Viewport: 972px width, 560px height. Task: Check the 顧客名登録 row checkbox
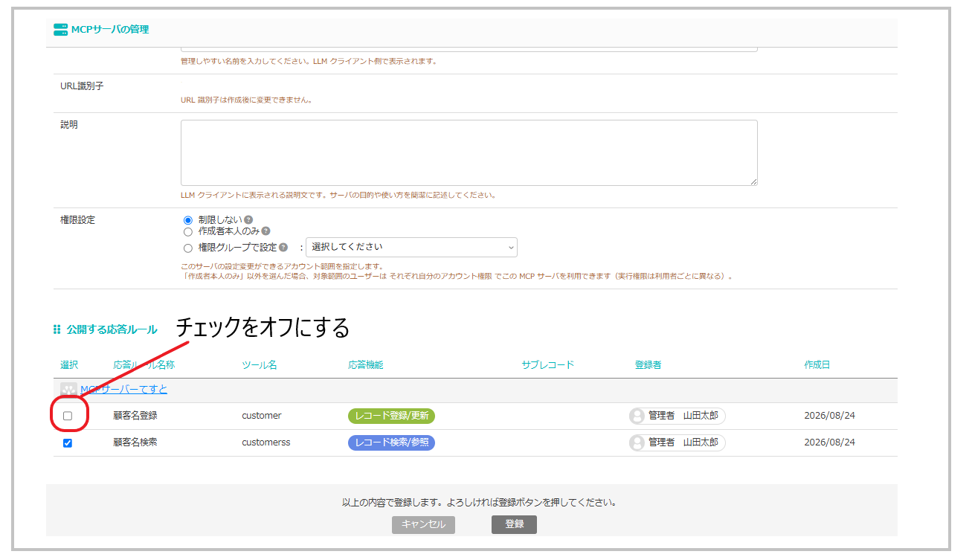point(68,416)
